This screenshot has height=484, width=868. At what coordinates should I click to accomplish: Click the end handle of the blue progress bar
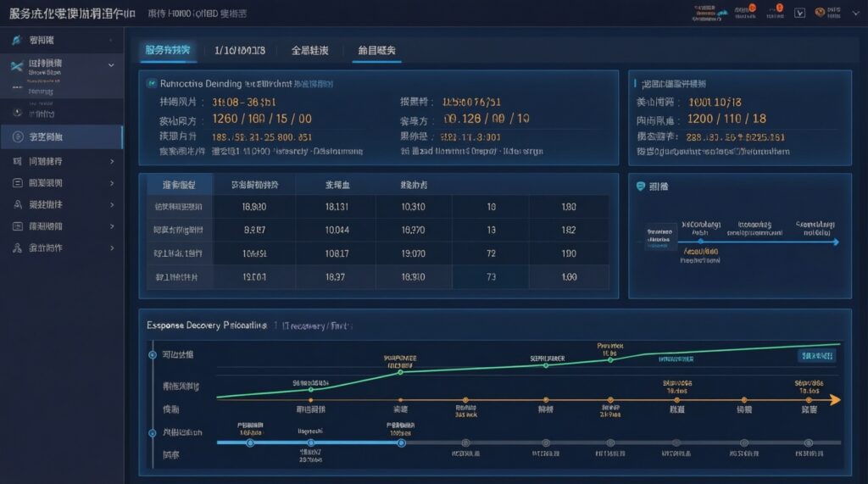click(401, 442)
